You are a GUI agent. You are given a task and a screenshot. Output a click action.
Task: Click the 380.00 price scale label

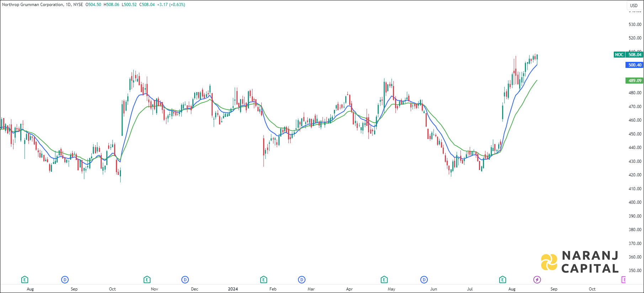pyautogui.click(x=635, y=230)
